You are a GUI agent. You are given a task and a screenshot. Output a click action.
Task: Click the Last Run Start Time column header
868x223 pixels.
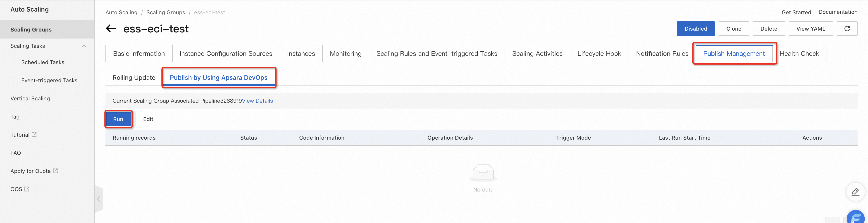(684, 138)
